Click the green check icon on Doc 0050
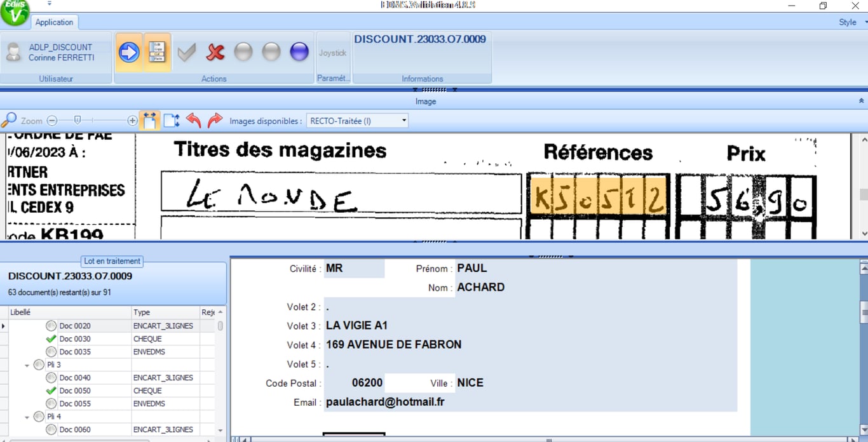868x442 pixels. (x=51, y=391)
